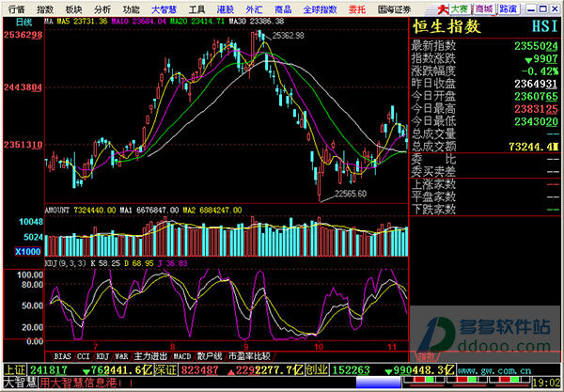
Task: Open the 商品 menu
Action: [283, 9]
